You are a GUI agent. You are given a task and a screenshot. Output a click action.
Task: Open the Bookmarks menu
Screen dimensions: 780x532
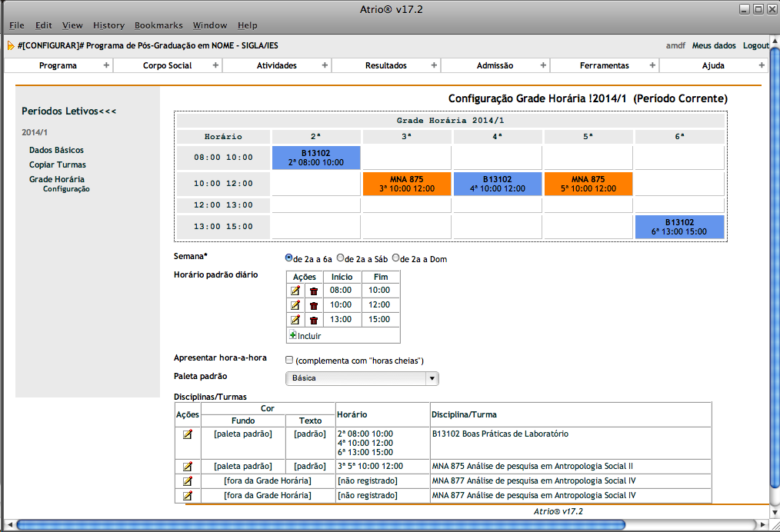point(157,25)
